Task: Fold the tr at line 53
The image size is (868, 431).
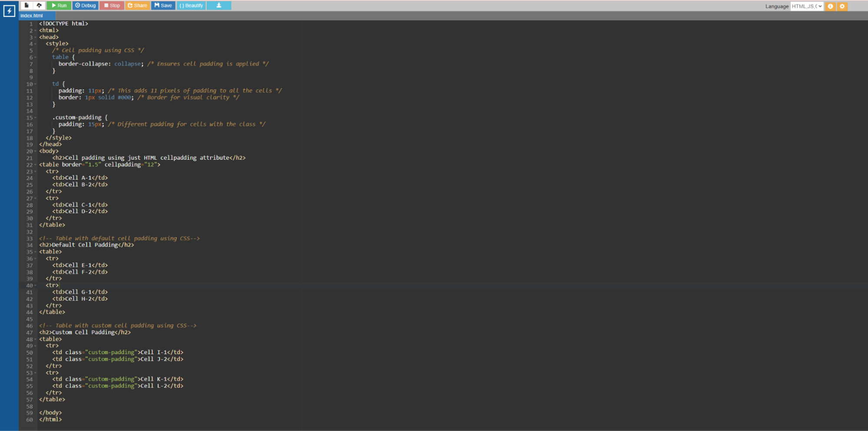Action: coord(36,373)
